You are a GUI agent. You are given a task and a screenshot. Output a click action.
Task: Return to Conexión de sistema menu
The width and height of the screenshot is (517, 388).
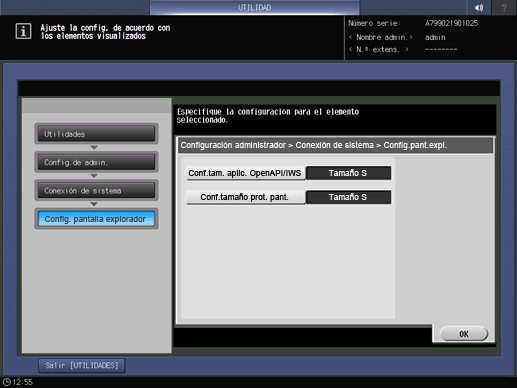tap(96, 190)
